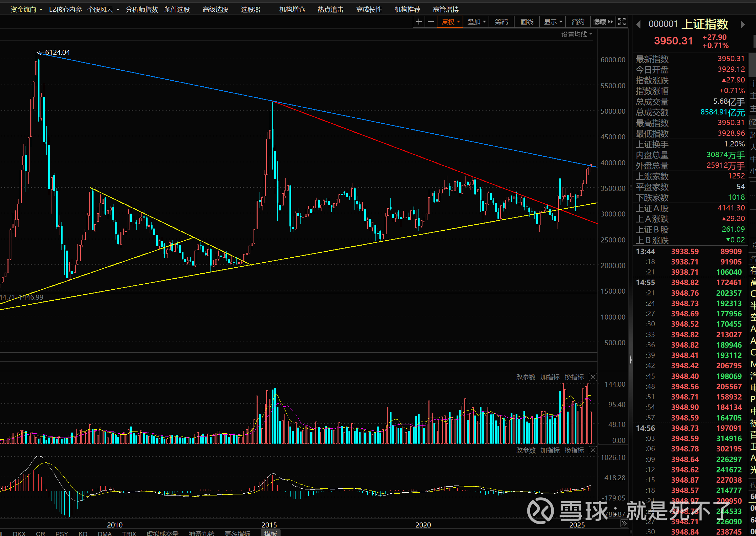Open 叠加 overlay dropdown
The image size is (756, 536).
476,22
